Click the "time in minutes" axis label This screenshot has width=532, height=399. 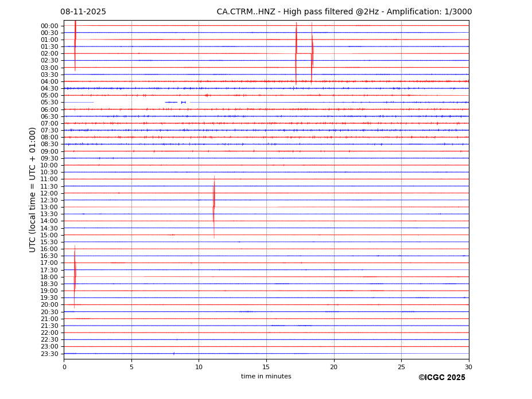click(x=266, y=377)
